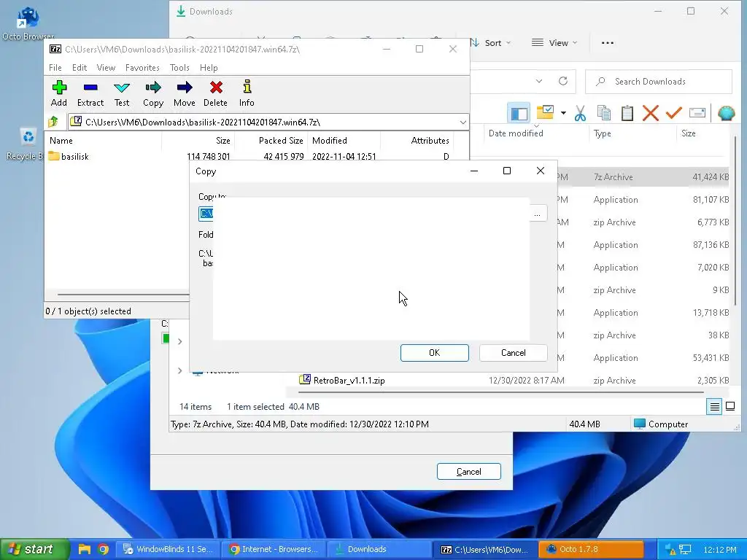Expand the Network tree node
This screenshot has height=560, width=747.
tap(179, 370)
